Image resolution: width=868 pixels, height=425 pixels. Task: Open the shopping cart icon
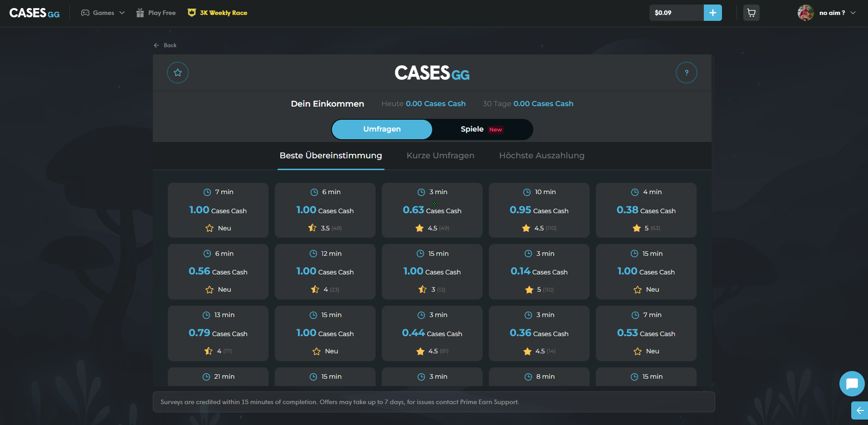click(x=751, y=13)
